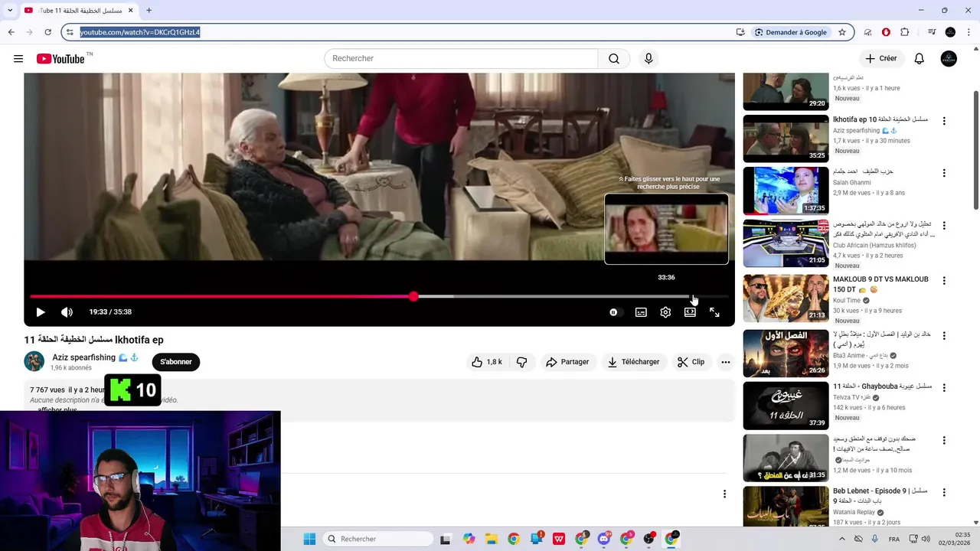Open the browser extensions puzzle icon

coord(905,32)
